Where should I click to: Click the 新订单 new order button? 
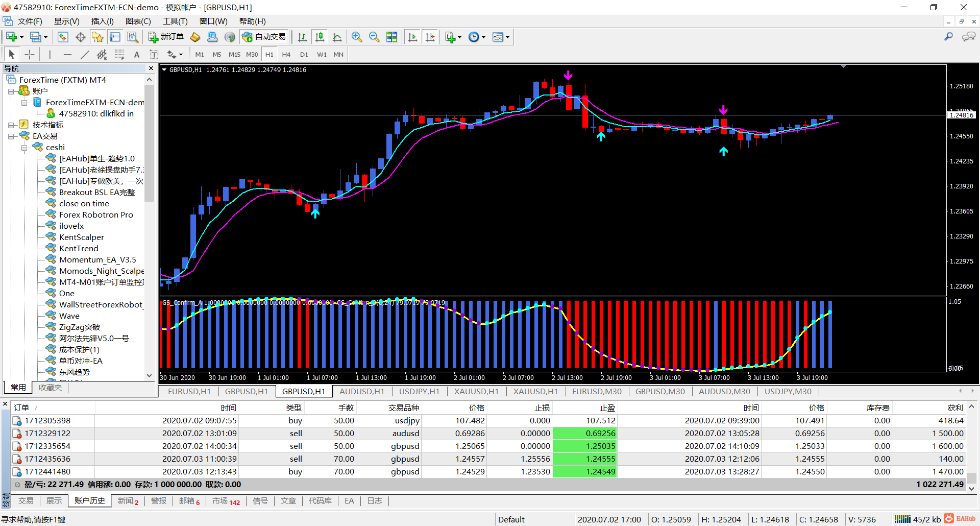click(x=166, y=37)
